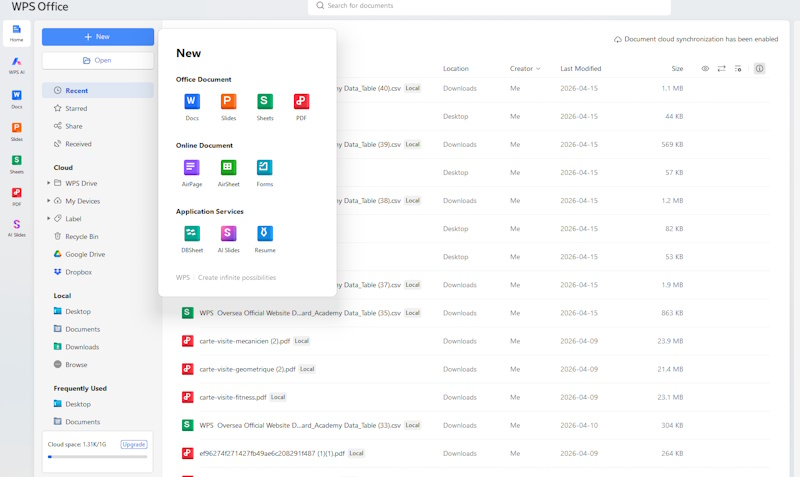800x477 pixels.
Task: Open list display settings icon
Action: tap(738, 68)
